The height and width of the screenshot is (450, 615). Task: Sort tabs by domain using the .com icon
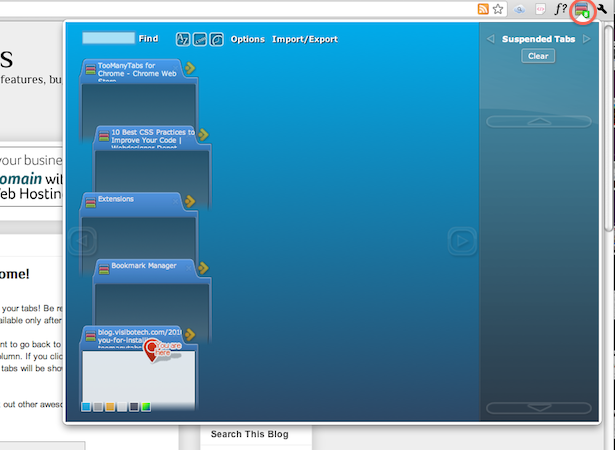point(200,39)
